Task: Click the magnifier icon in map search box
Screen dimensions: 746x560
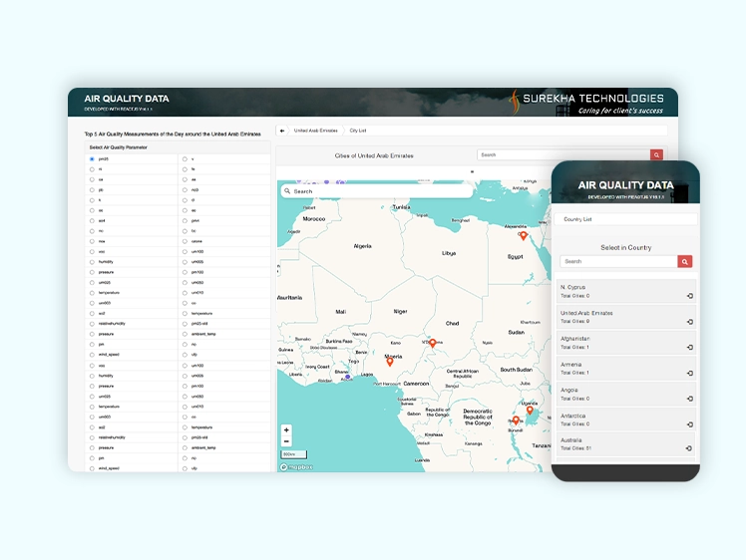Action: click(x=287, y=191)
